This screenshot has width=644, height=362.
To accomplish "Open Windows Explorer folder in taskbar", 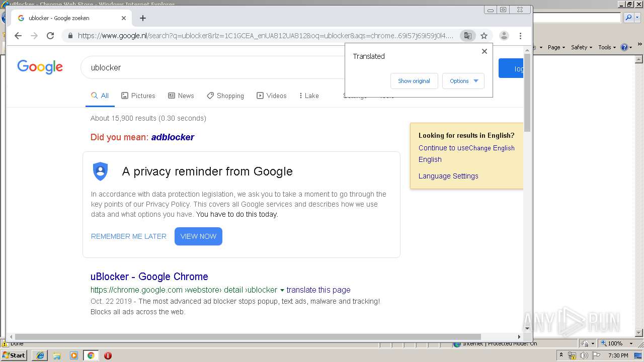I will pos(57,355).
